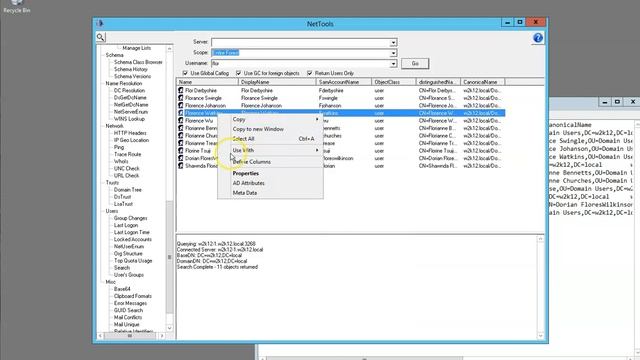Open Ping tool in tree
The height and width of the screenshot is (360, 640).
tap(119, 147)
